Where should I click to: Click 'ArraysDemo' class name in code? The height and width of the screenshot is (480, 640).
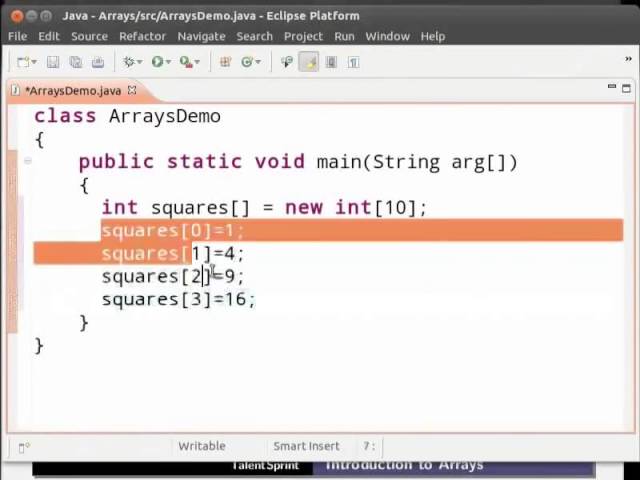pos(165,116)
